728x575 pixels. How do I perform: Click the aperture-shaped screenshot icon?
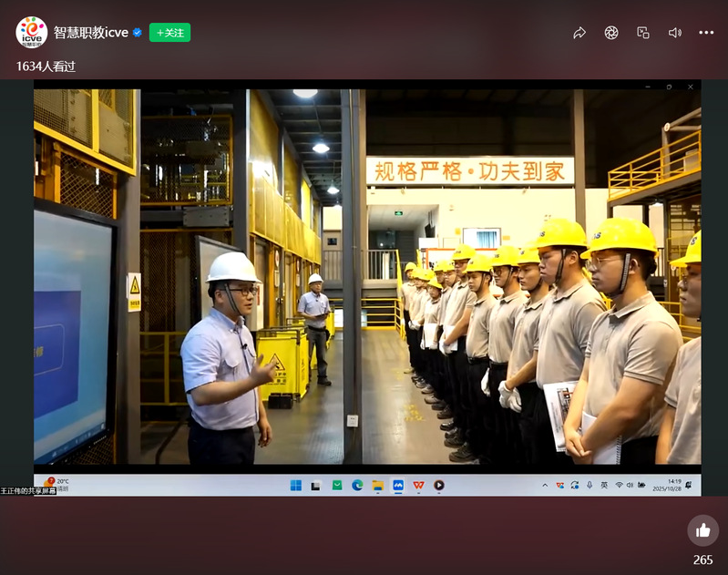pyautogui.click(x=611, y=33)
